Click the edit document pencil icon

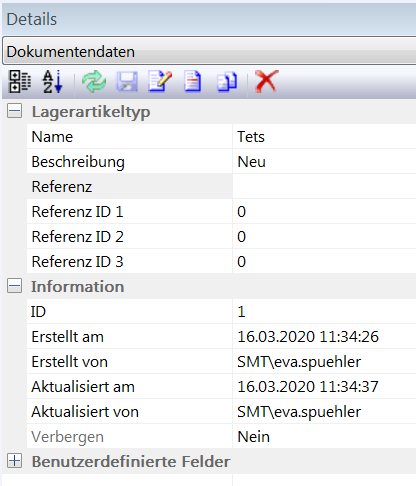[x=160, y=81]
